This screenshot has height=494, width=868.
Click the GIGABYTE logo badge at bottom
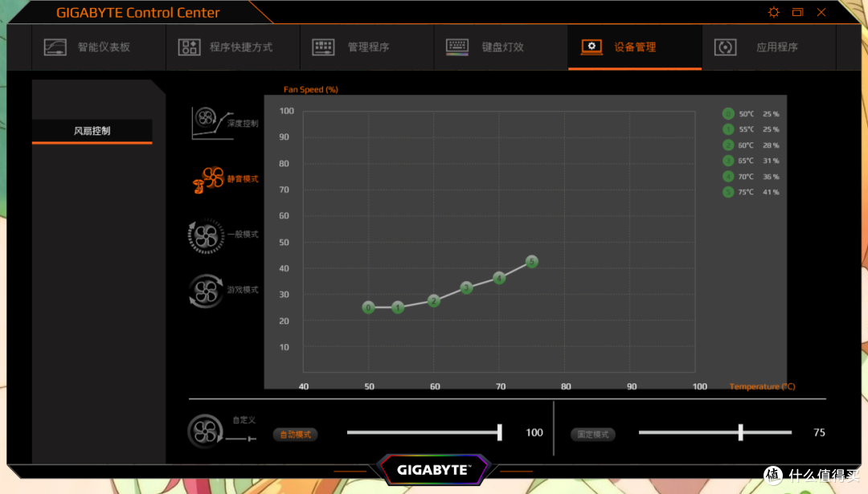click(x=433, y=470)
